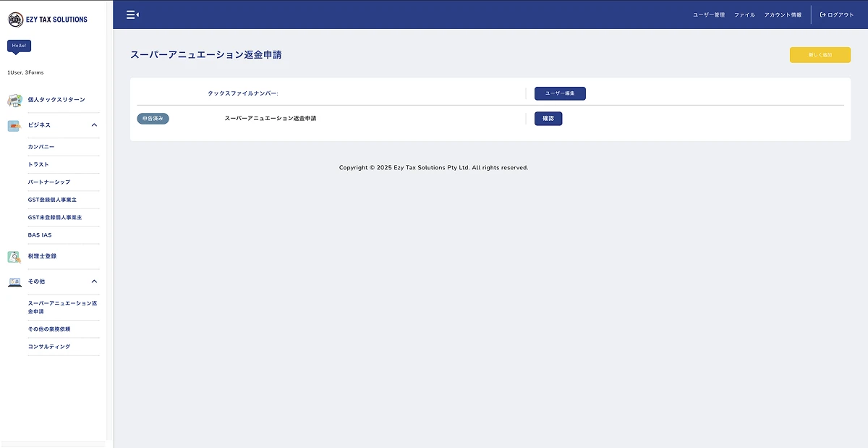This screenshot has height=448, width=868.
Task: Click the Hello! speech bubble
Action: [x=19, y=46]
